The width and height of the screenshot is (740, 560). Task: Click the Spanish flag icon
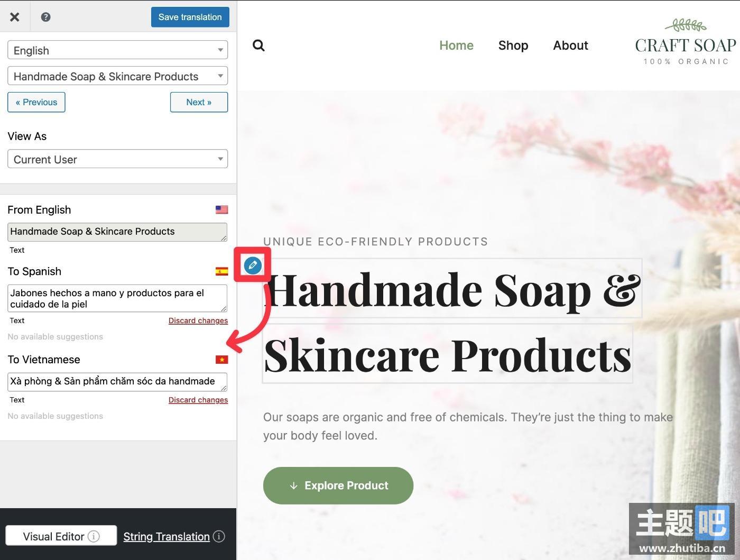(x=221, y=271)
